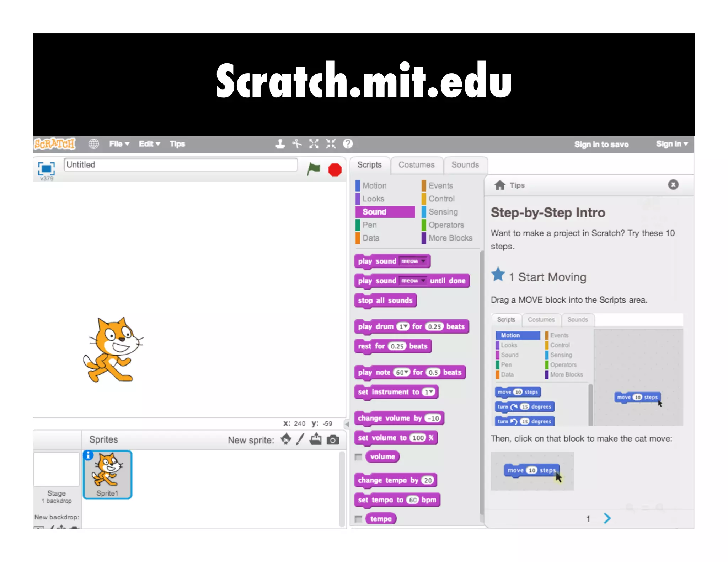
Task: Click the Untitled project name field
Action: (181, 164)
